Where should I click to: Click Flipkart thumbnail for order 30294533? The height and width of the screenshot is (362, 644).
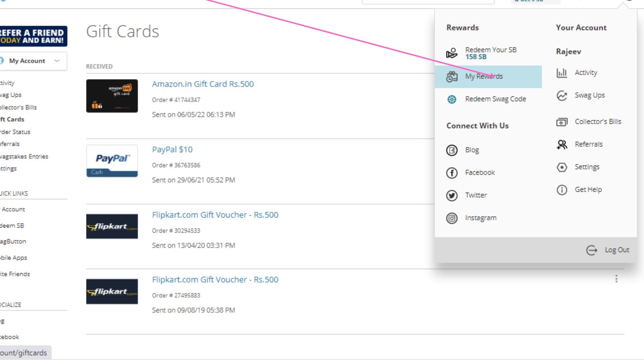[x=112, y=226]
